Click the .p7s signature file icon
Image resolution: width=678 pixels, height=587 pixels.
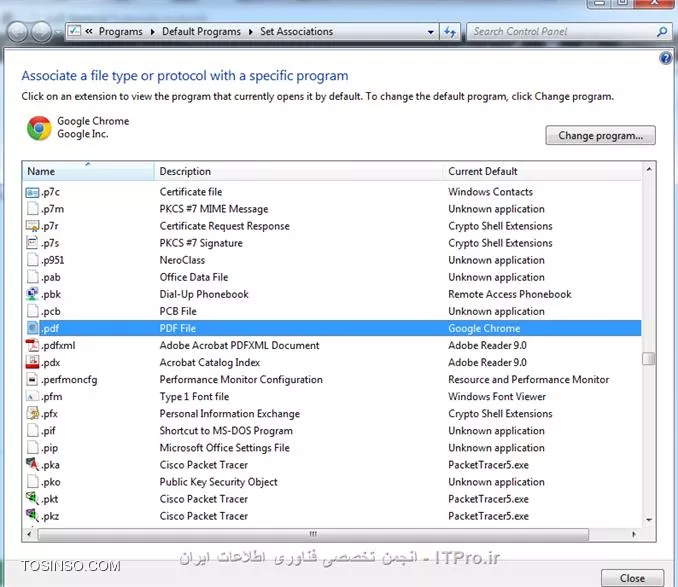(32, 243)
